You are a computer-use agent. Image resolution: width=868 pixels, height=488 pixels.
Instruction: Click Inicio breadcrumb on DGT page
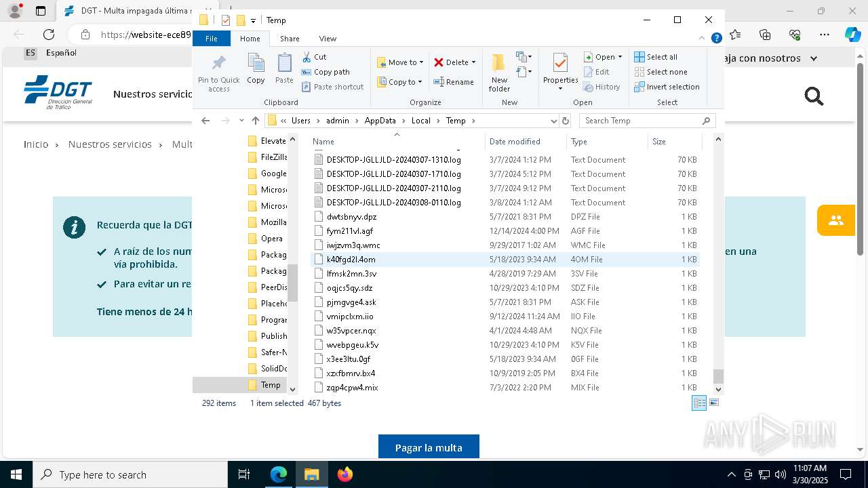pyautogui.click(x=36, y=144)
